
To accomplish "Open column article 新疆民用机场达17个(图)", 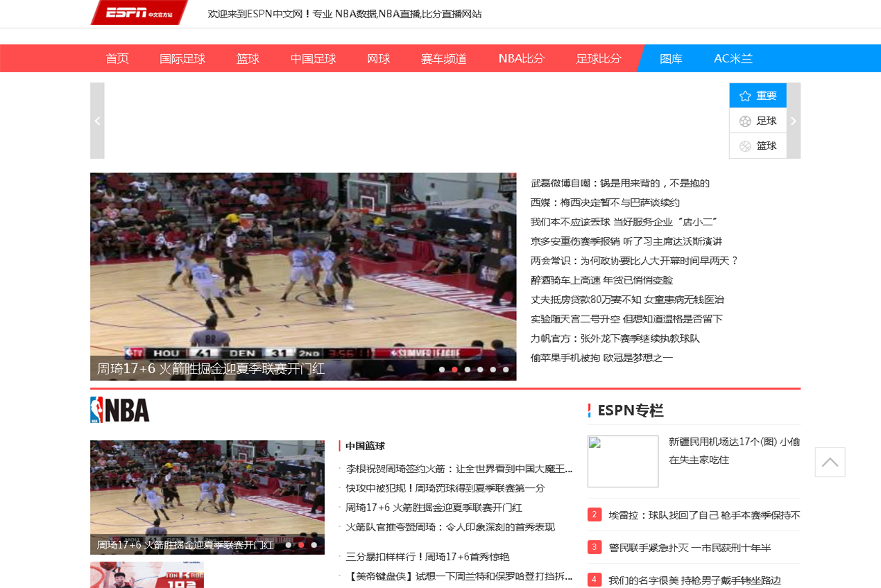I will pos(734,451).
